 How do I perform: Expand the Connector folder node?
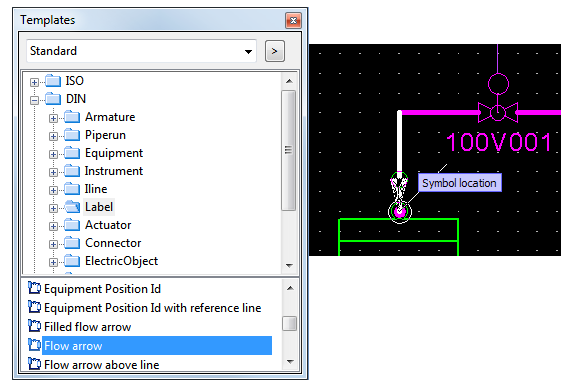[53, 244]
